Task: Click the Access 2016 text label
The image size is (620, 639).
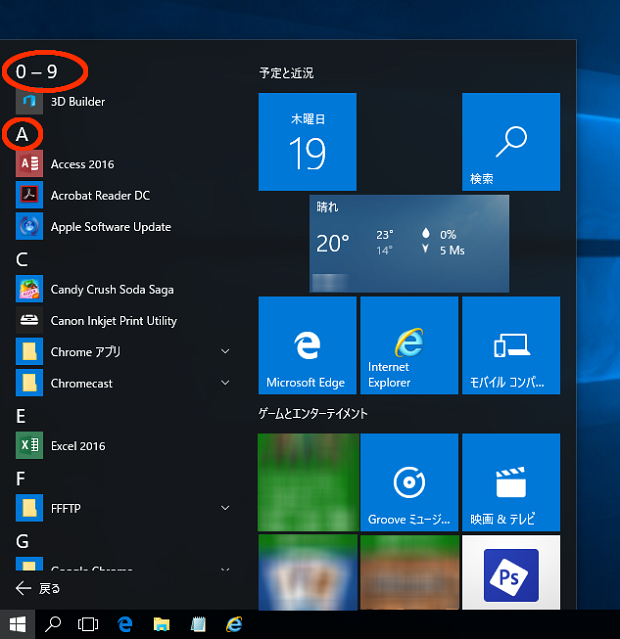Action: (x=82, y=164)
